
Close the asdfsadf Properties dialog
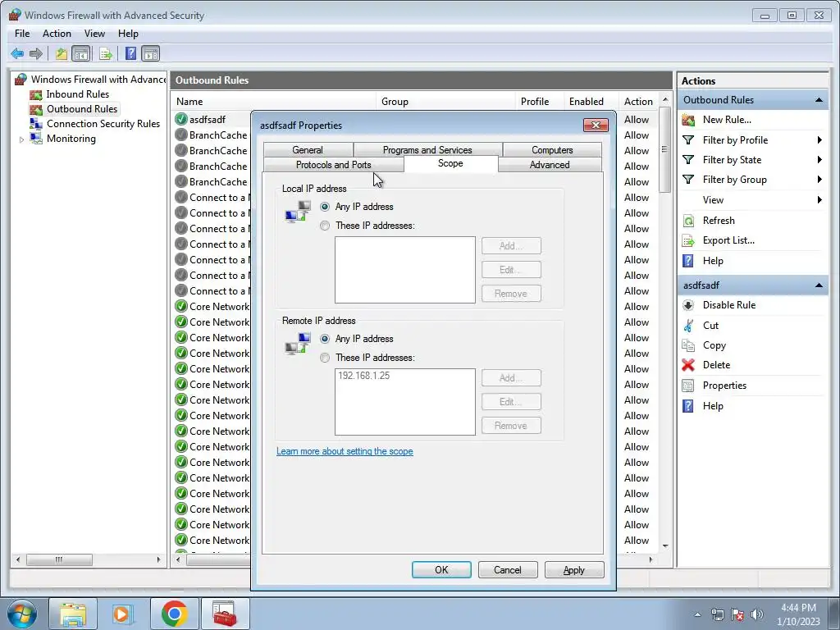[x=596, y=125]
